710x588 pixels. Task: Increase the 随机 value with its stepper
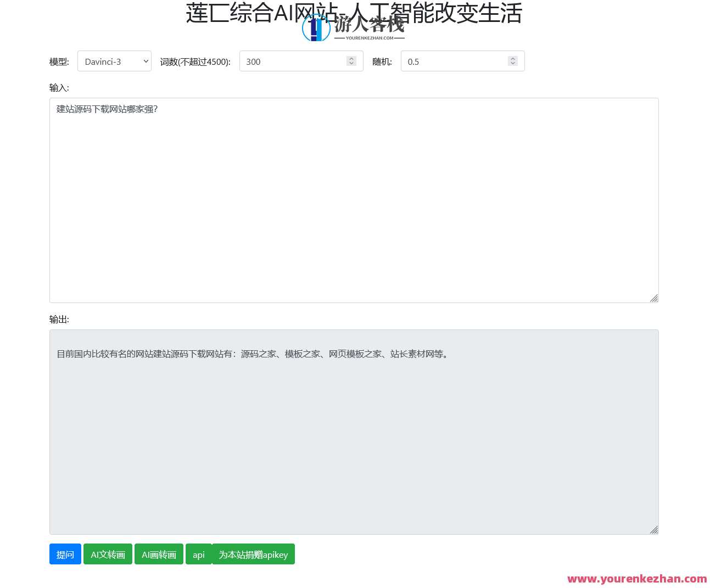[x=513, y=58]
